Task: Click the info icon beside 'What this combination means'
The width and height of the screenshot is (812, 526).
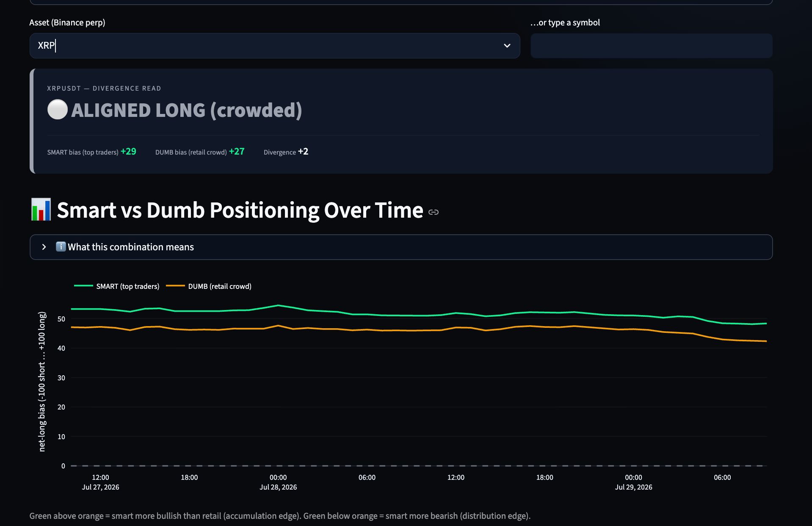Action: (61, 246)
